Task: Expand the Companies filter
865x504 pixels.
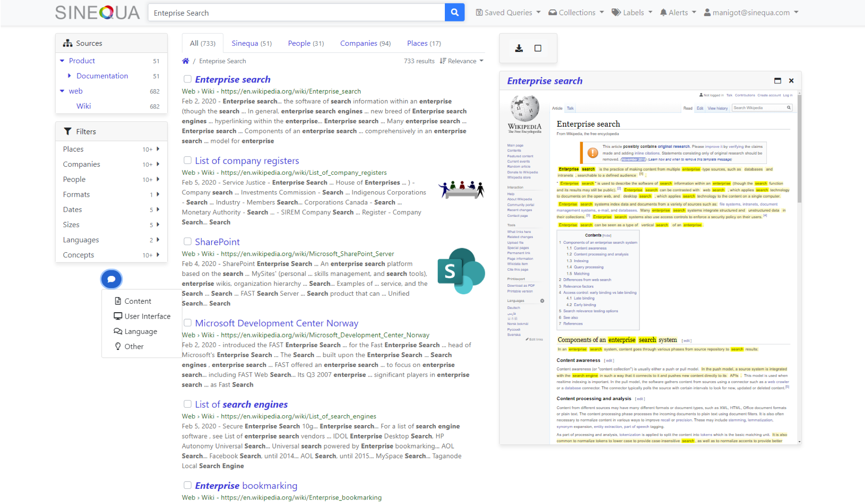Action: pyautogui.click(x=158, y=164)
